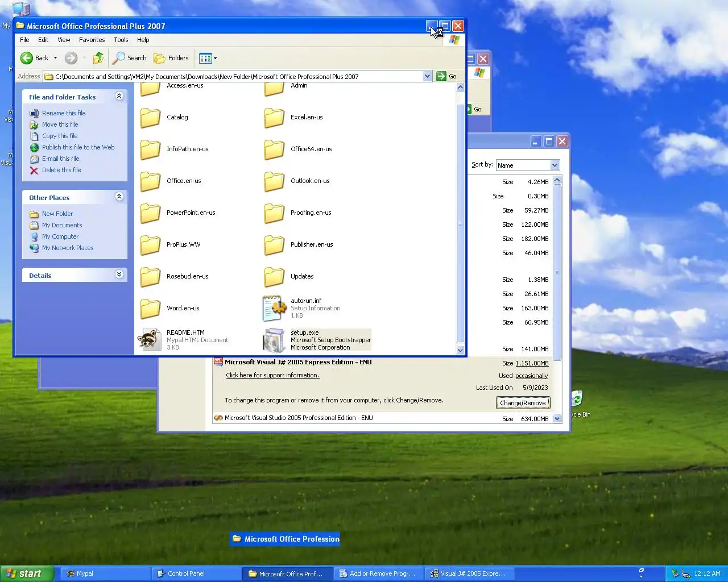Click Publish this file to the Web

78,147
